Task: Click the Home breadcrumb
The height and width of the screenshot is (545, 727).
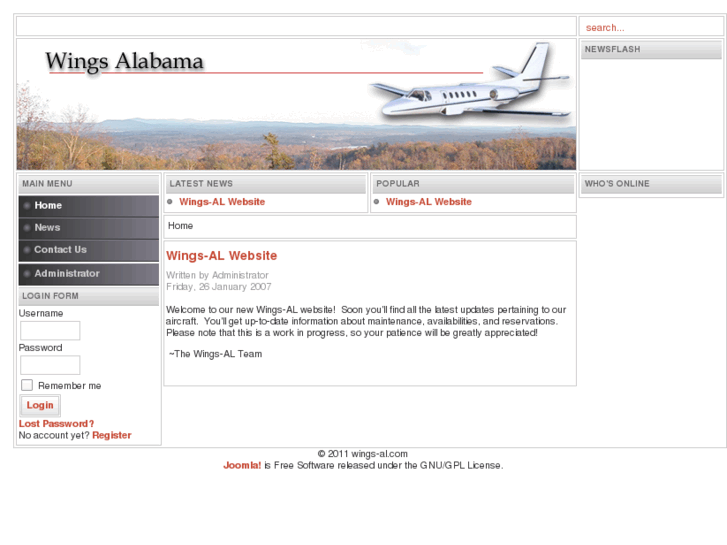Action: pos(180,226)
